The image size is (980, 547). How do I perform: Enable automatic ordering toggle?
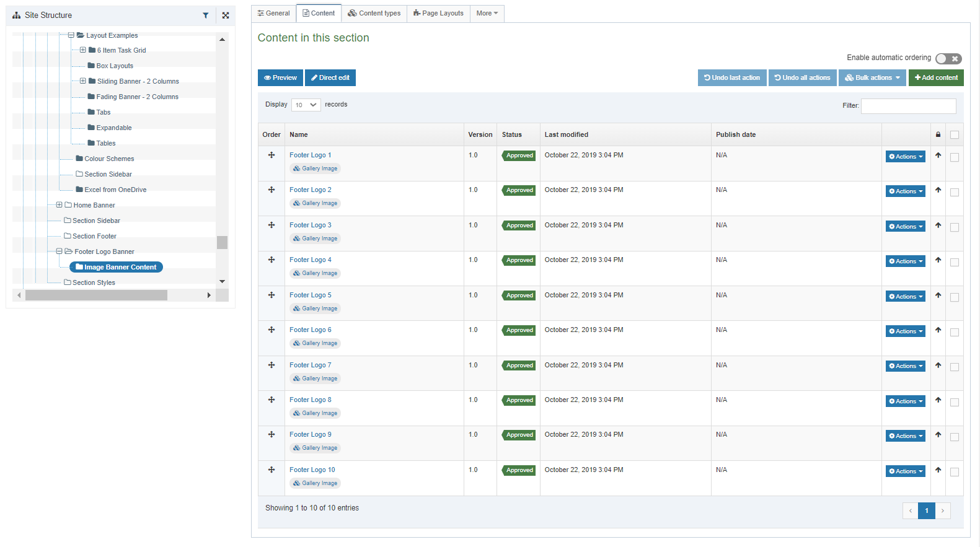(948, 58)
